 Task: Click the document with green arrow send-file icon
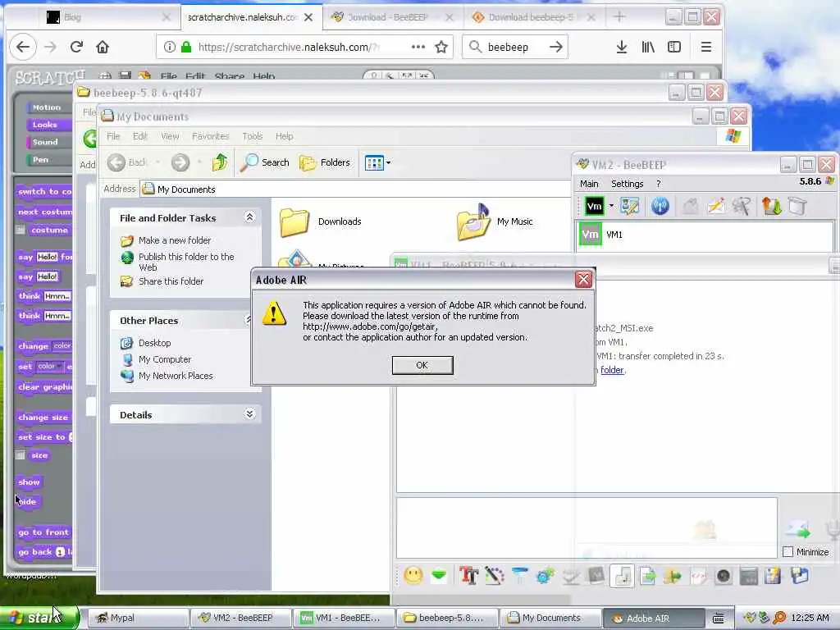pos(648,577)
